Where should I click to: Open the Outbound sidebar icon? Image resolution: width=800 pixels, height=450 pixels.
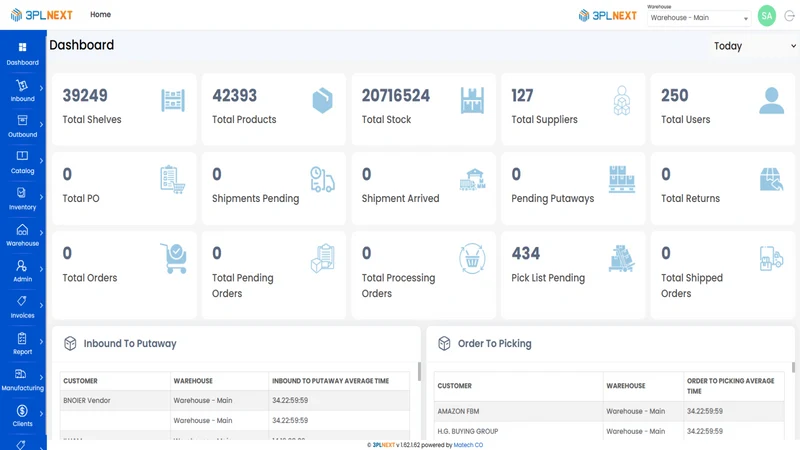[x=22, y=120]
